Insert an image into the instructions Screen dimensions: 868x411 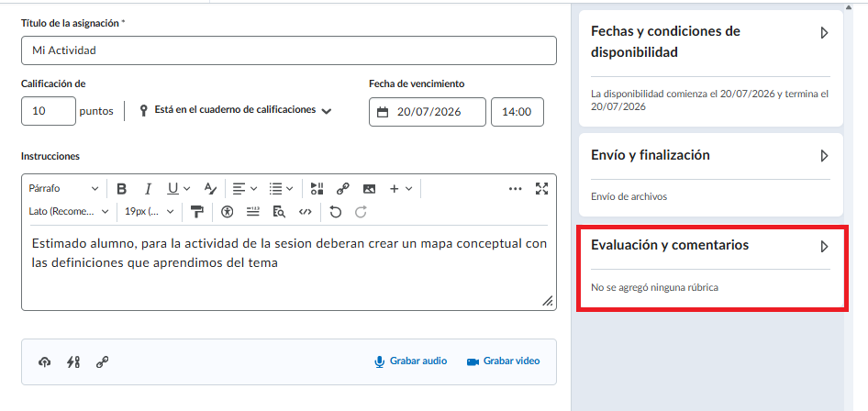tap(369, 189)
